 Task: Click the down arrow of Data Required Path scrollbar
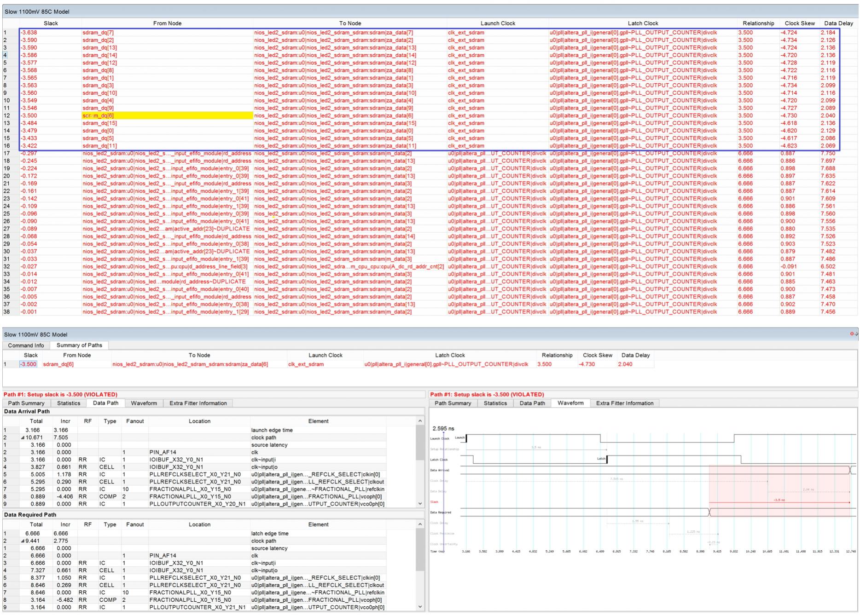pyautogui.click(x=420, y=607)
